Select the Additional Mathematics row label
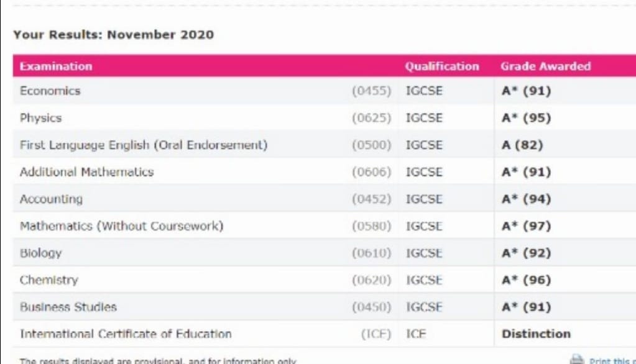 (86, 172)
